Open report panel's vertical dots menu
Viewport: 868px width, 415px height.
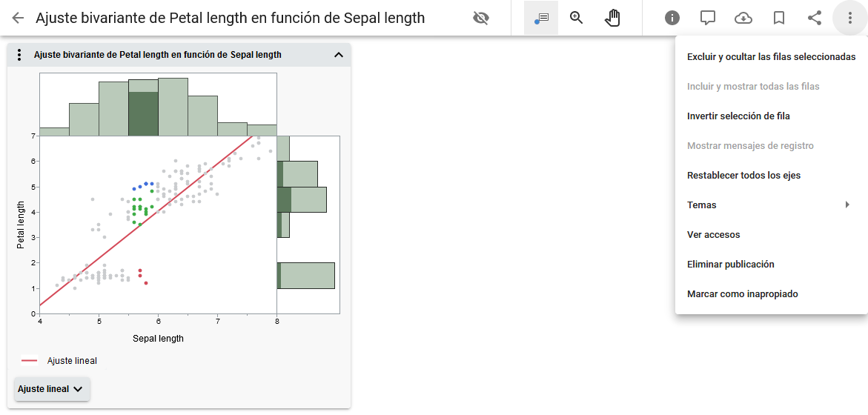point(20,55)
